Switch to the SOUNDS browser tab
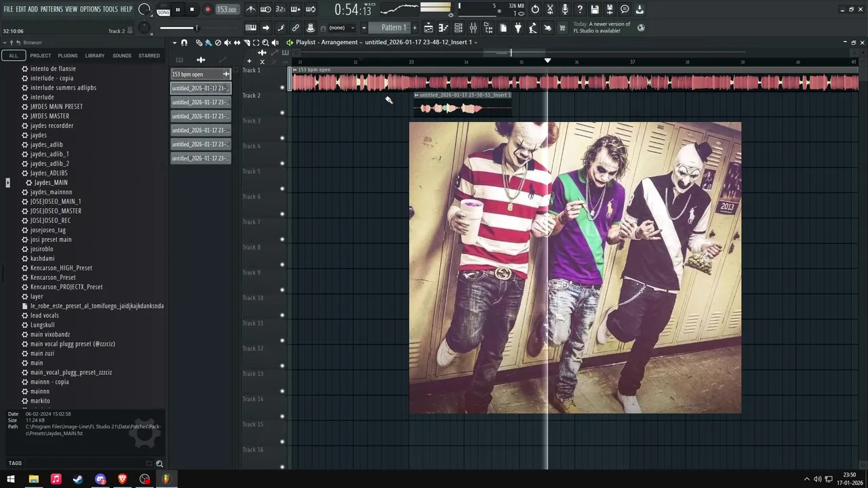Viewport: 868px width, 488px height. pos(122,56)
